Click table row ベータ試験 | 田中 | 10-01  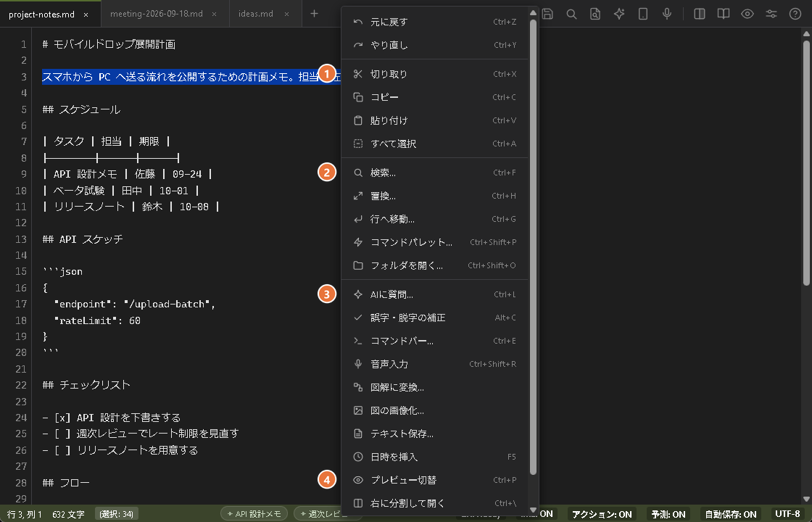click(x=121, y=191)
